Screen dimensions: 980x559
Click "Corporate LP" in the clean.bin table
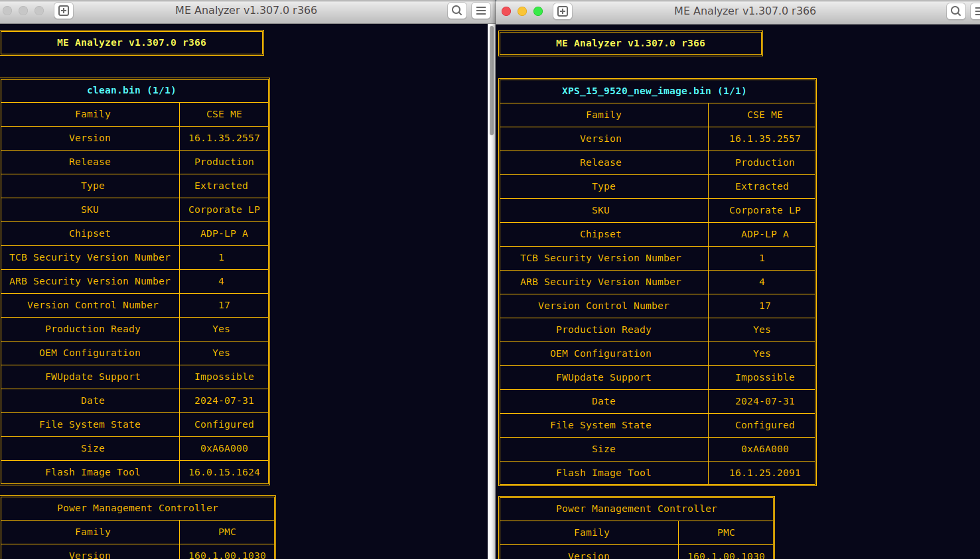coord(224,210)
